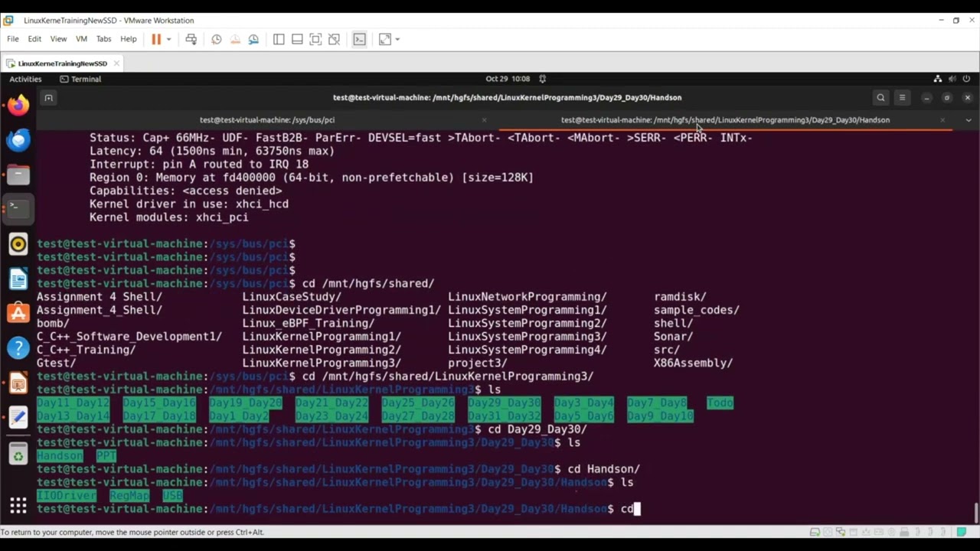Open the VMware Tabs menu

tap(103, 39)
